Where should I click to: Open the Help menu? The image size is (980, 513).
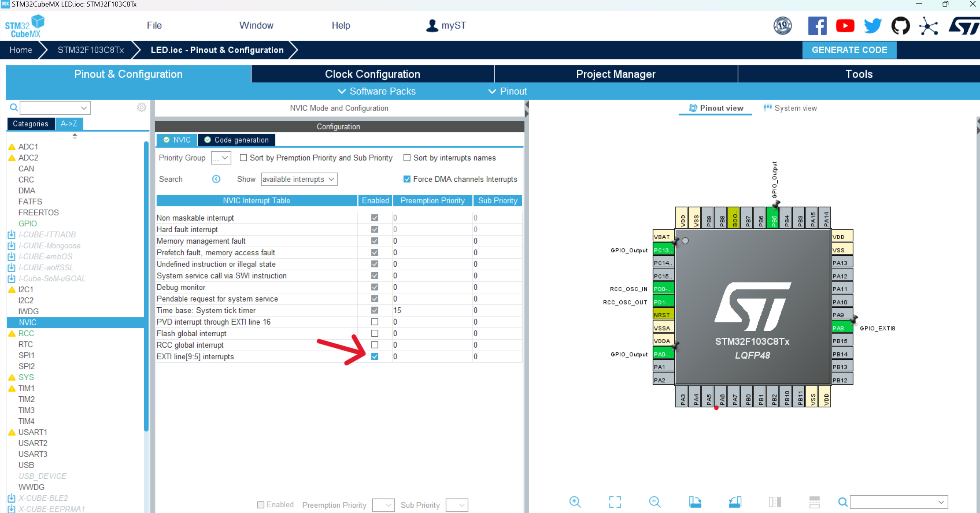coord(341,25)
